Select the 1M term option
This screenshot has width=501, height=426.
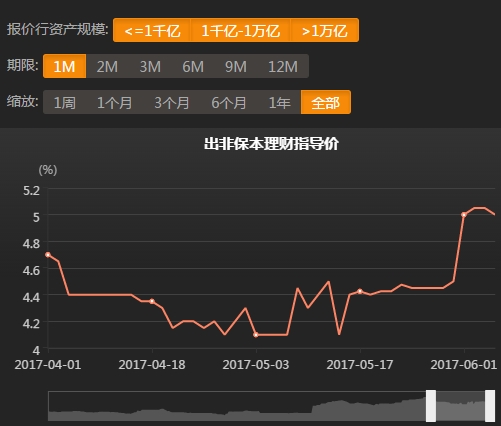click(64, 66)
